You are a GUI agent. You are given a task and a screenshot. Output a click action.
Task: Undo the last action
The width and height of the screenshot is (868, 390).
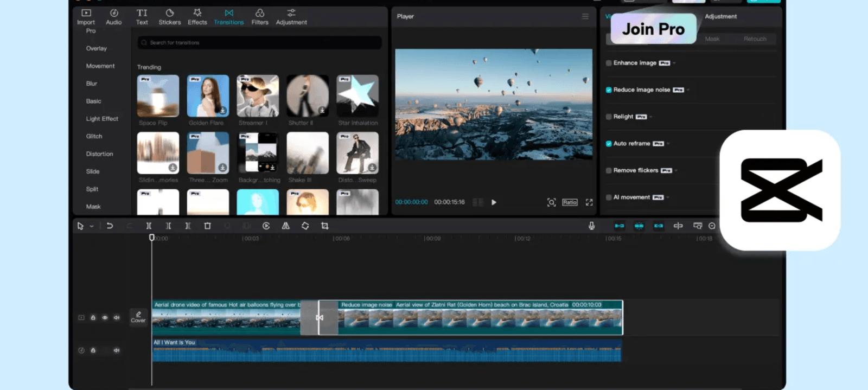[x=110, y=226]
